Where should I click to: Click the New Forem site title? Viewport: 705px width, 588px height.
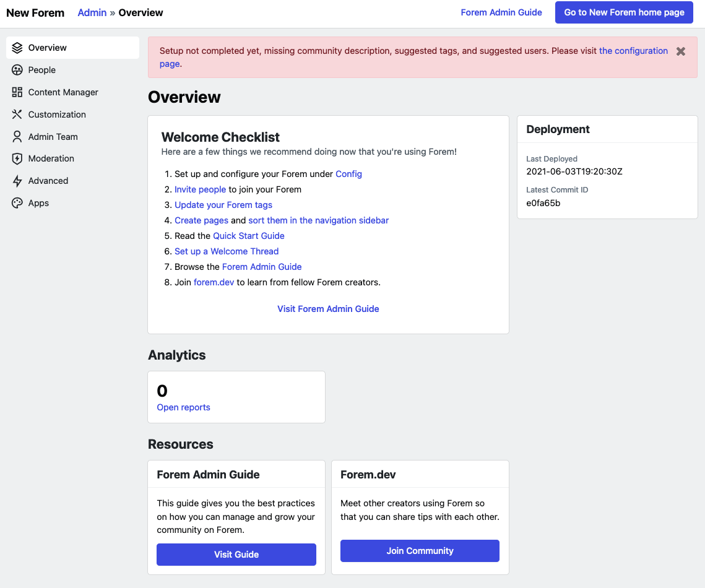click(35, 12)
